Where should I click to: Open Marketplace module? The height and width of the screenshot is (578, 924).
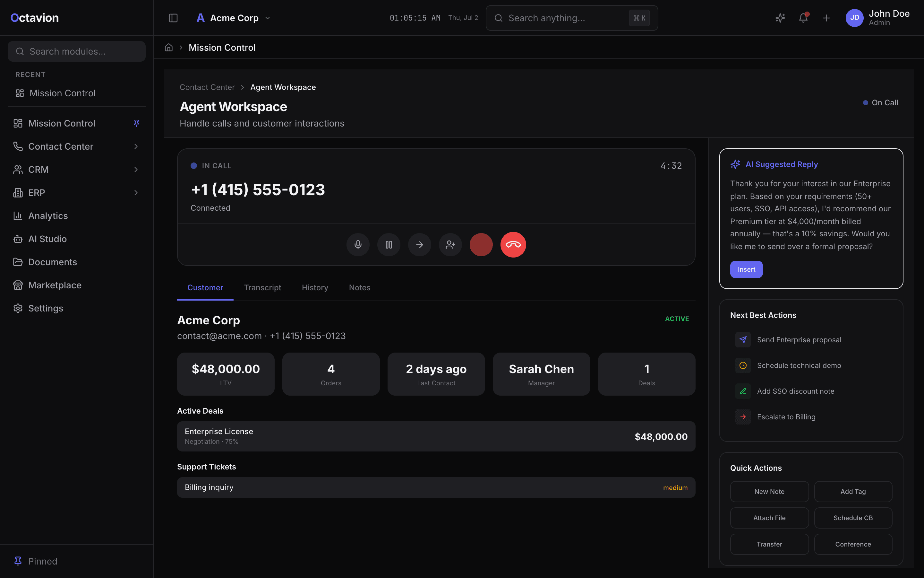tap(76, 285)
